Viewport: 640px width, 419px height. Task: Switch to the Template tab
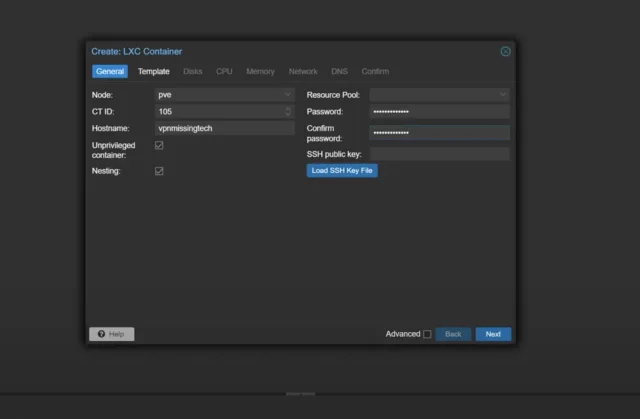(x=153, y=71)
